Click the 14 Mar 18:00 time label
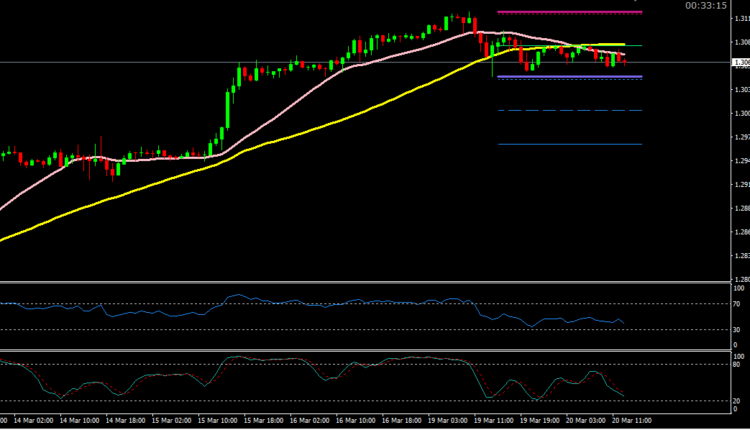The height and width of the screenshot is (430, 750). (123, 421)
